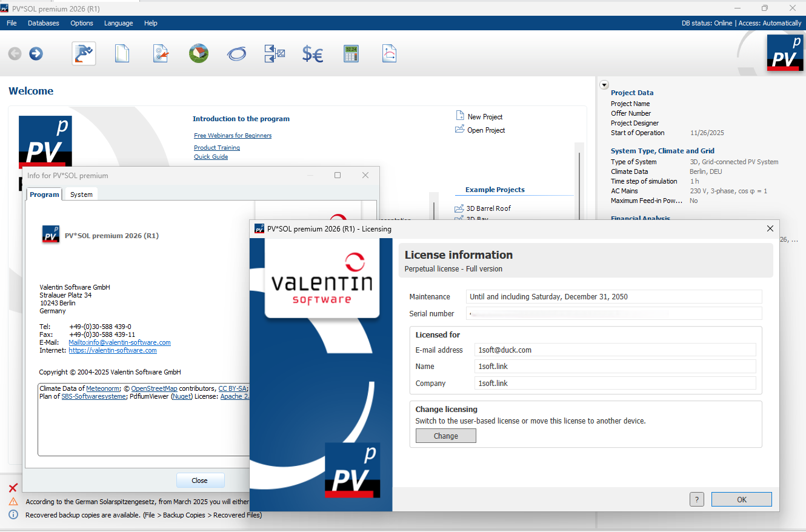Click the New Project label
Viewport: 806px width, 532px height.
[x=485, y=117]
